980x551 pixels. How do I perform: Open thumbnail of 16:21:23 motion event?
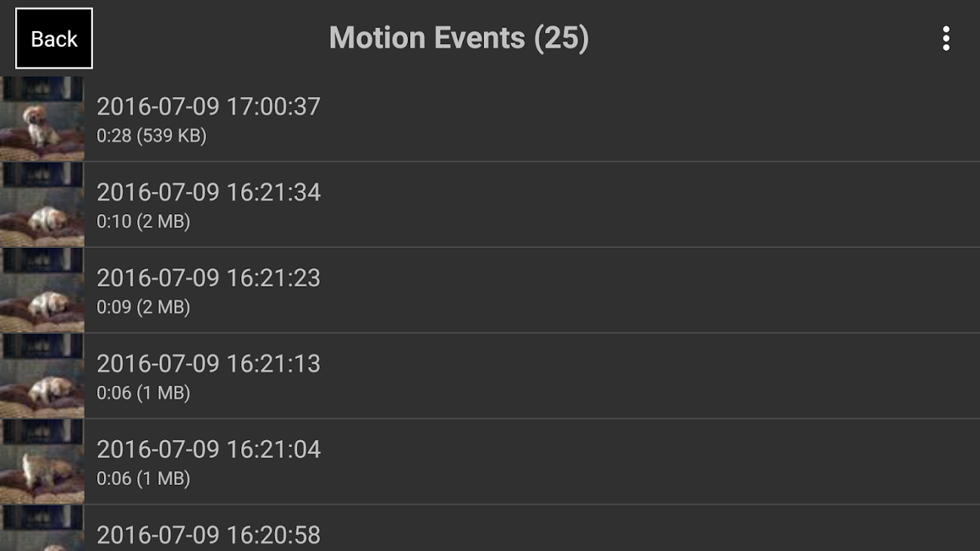[x=42, y=290]
